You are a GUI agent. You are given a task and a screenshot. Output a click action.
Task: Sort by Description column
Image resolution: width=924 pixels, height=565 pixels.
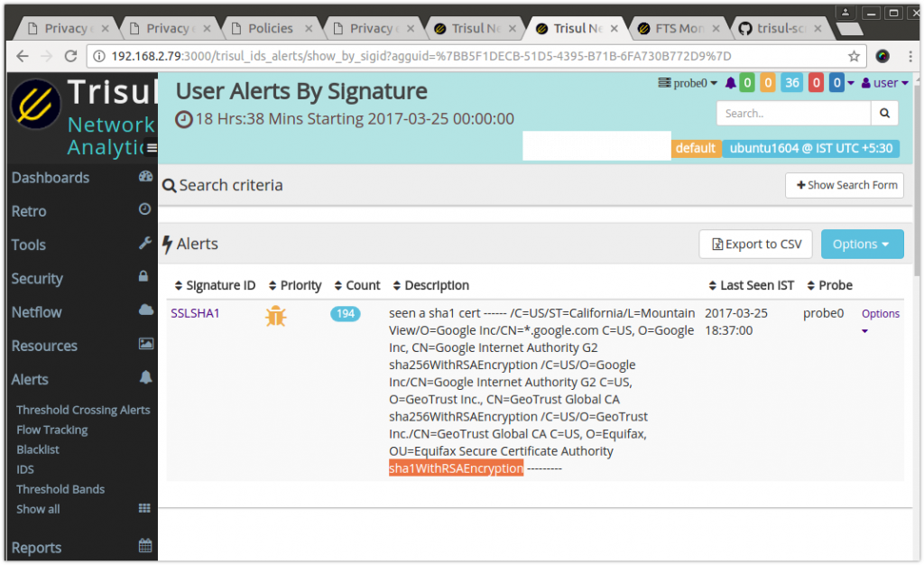coord(430,285)
